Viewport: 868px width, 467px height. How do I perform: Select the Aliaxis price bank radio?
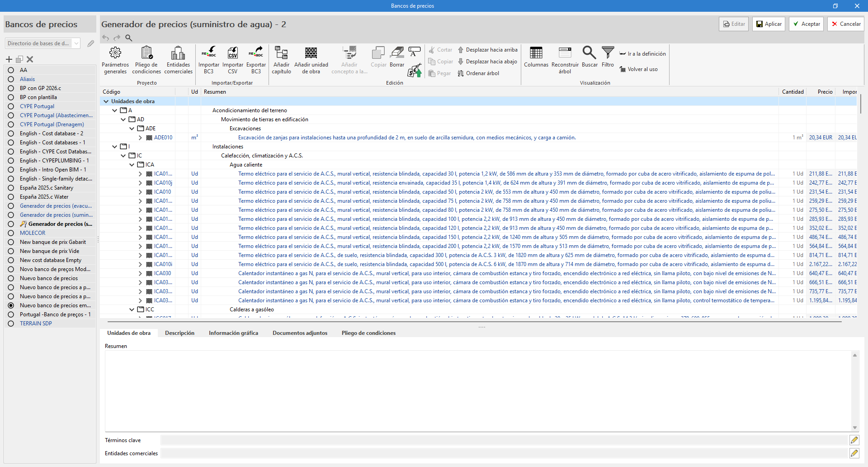click(x=11, y=79)
